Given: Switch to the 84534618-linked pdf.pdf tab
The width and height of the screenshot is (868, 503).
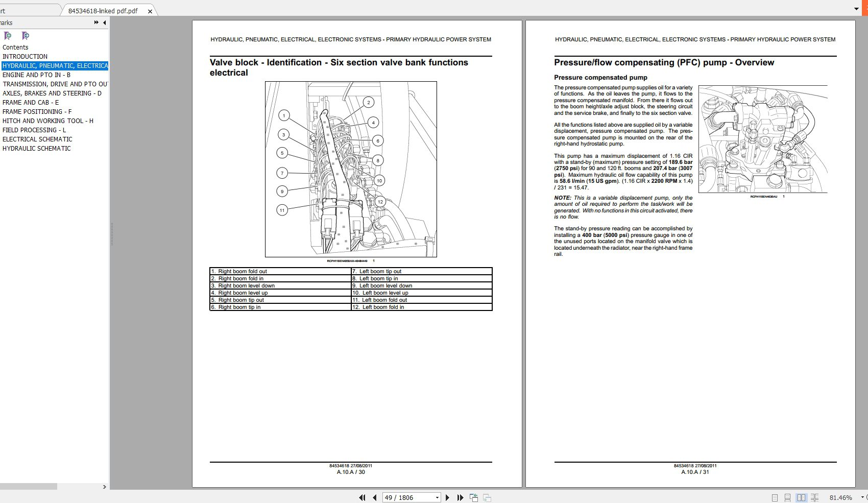Looking at the screenshot, I should point(103,10).
